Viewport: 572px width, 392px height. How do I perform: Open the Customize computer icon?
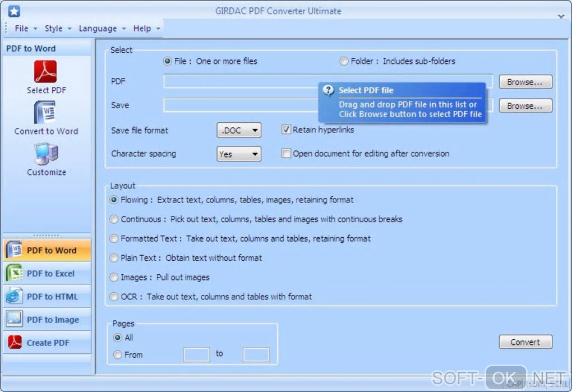click(46, 154)
